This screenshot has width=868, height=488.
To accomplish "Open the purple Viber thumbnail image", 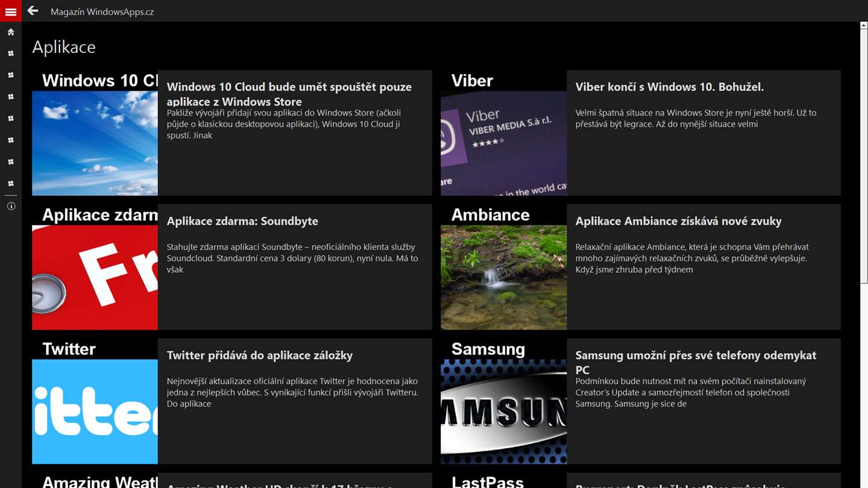I will pyautogui.click(x=503, y=143).
